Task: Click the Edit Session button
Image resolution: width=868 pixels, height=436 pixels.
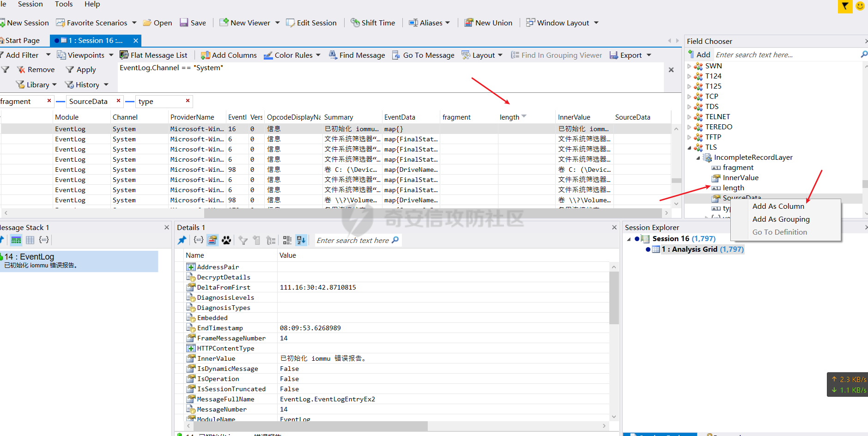Action: click(311, 23)
